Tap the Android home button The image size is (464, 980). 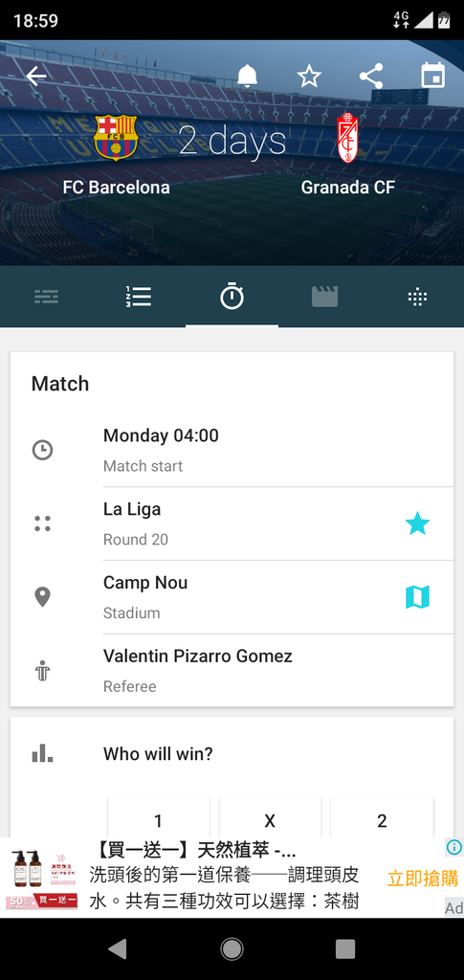click(x=232, y=948)
